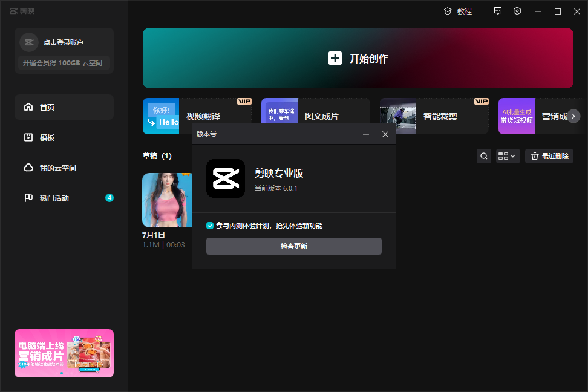The image size is (588, 392).
Task: Open the 图文成片 feature card
Action: pos(316,110)
